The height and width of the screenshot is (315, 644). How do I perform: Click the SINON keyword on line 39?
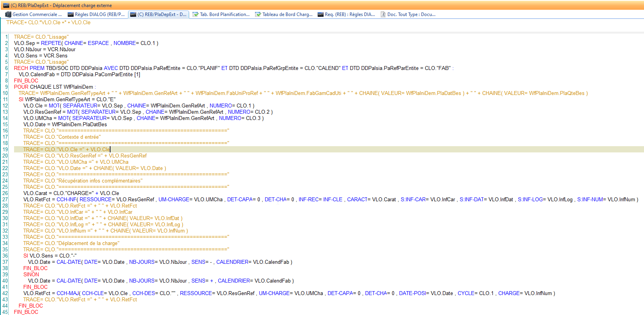(31, 274)
